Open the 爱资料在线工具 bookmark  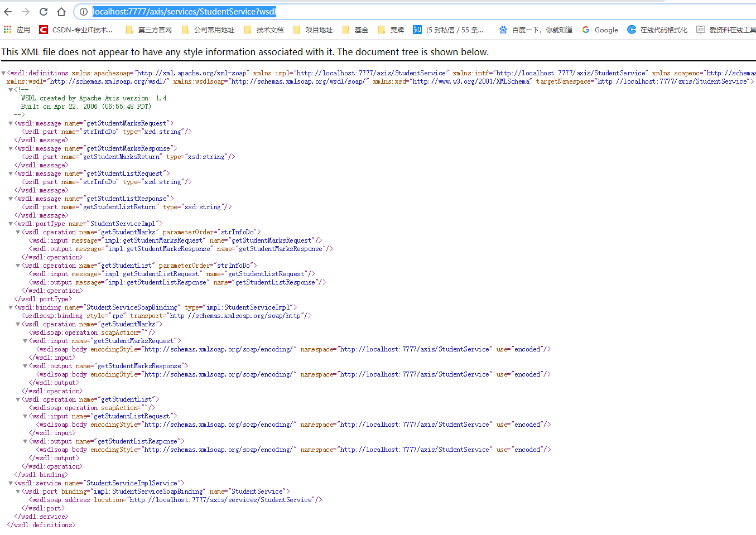(726, 30)
